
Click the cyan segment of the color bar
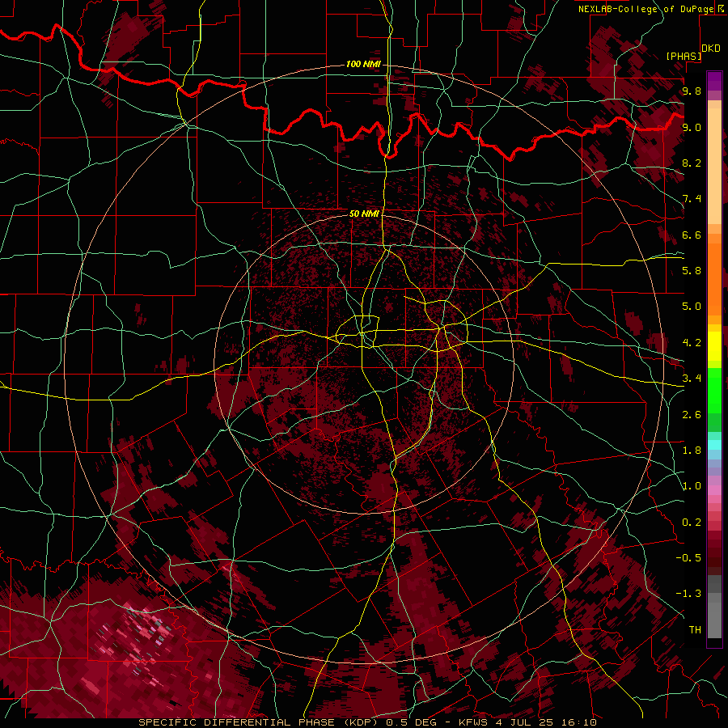click(714, 445)
